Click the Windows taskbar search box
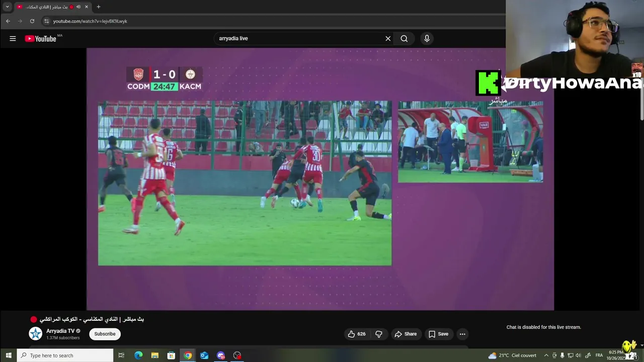This screenshot has height=362, width=644. (65, 355)
